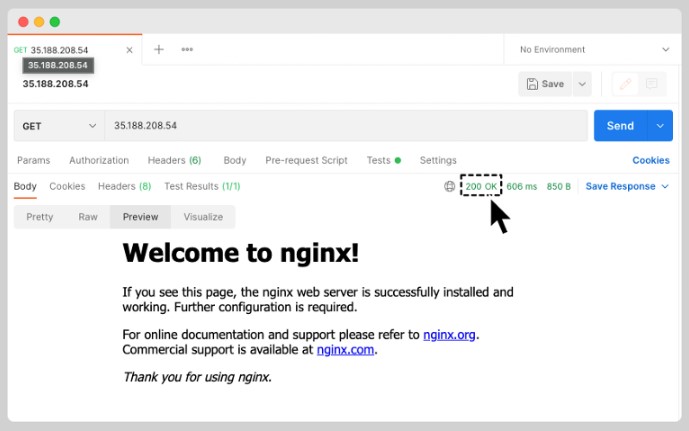The height and width of the screenshot is (431, 689).
Task: Open the request Body tab
Action: click(235, 160)
